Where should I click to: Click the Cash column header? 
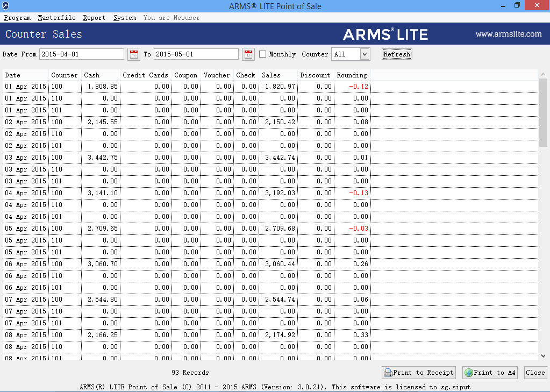coord(101,75)
